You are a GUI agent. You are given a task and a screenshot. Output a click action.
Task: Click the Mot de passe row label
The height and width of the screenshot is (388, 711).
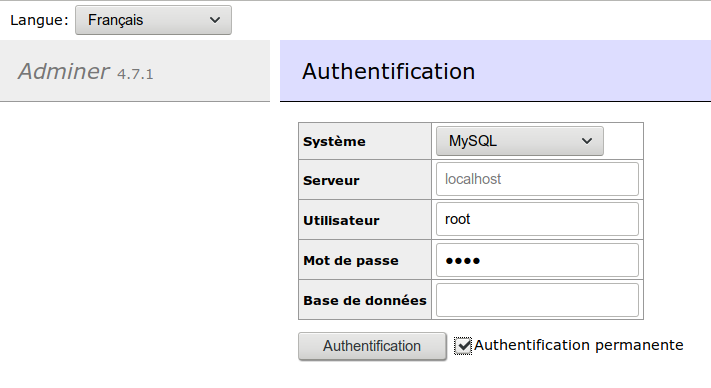(x=351, y=261)
